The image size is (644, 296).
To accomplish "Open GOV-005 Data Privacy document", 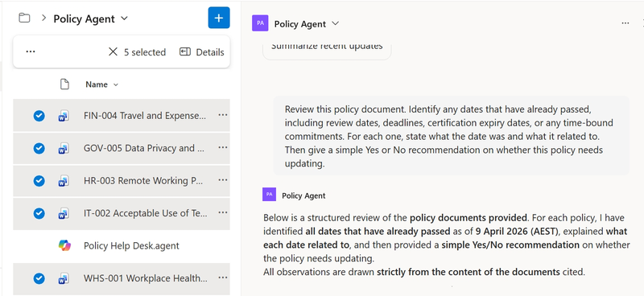I will [x=144, y=148].
